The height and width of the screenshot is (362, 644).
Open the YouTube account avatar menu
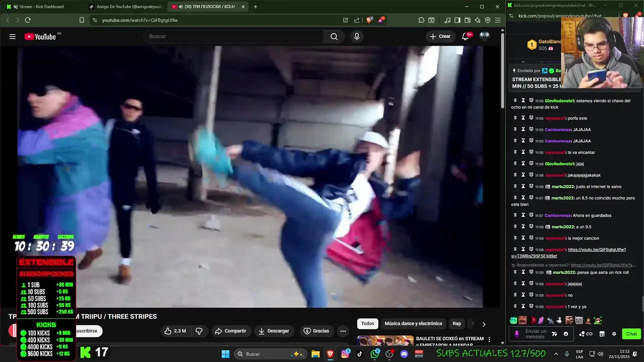(485, 36)
